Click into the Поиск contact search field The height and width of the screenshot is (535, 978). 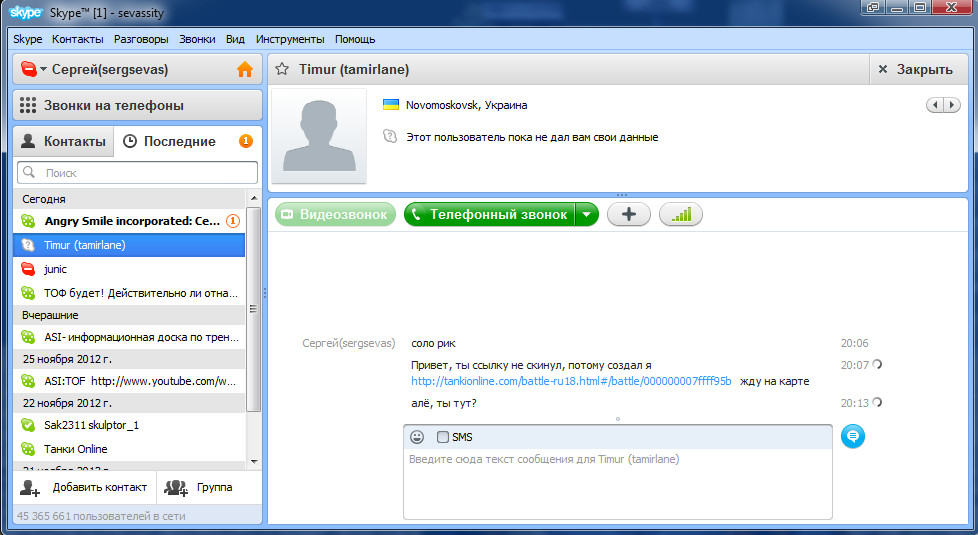[x=137, y=173]
